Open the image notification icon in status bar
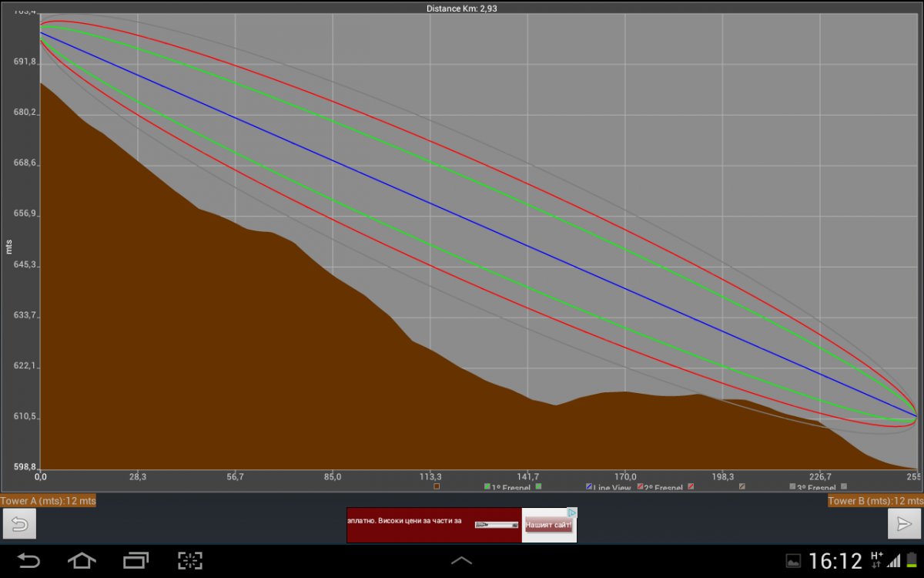 792,560
